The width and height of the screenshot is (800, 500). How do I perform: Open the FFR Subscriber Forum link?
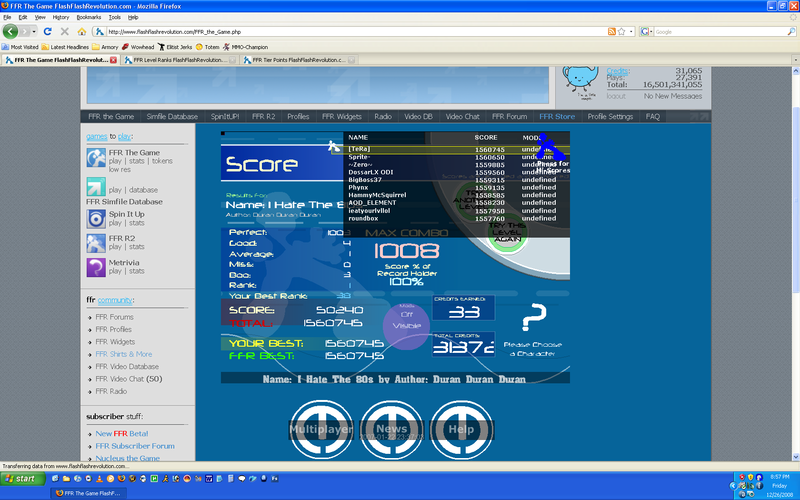click(x=135, y=446)
